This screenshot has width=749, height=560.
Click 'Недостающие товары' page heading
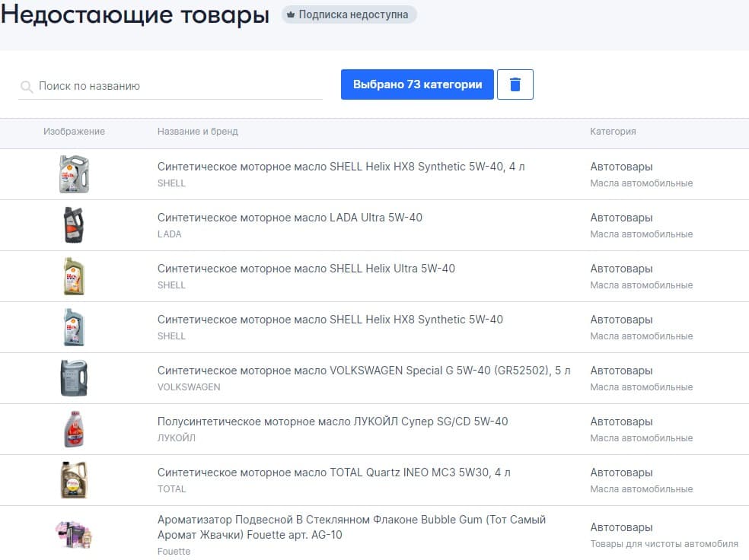tap(135, 14)
